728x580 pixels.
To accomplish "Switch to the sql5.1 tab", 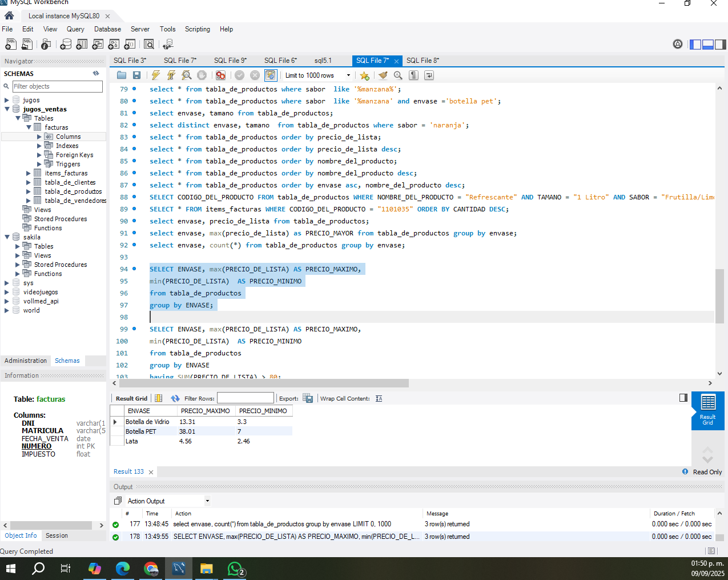I will click(323, 61).
